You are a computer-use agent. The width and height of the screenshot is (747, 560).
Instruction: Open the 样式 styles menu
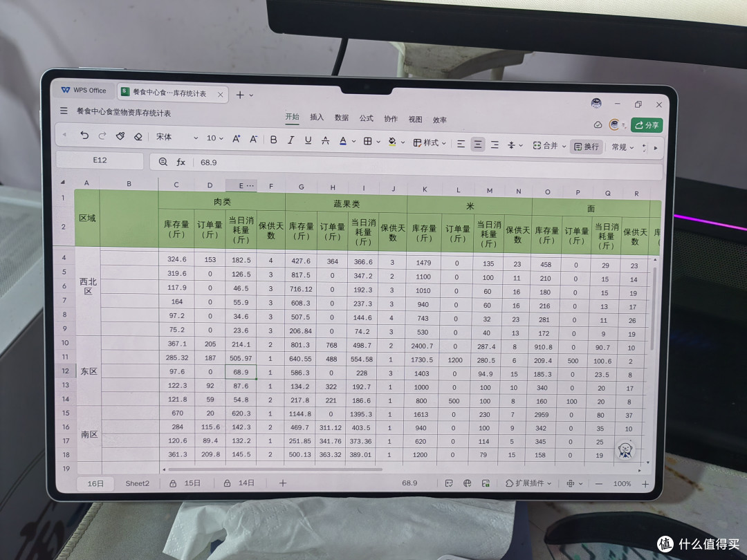[x=430, y=142]
